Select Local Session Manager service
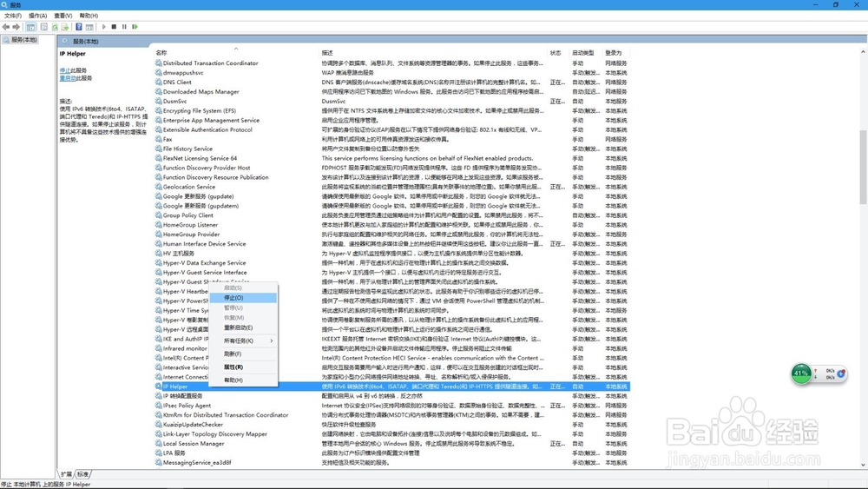 (x=392, y=444)
